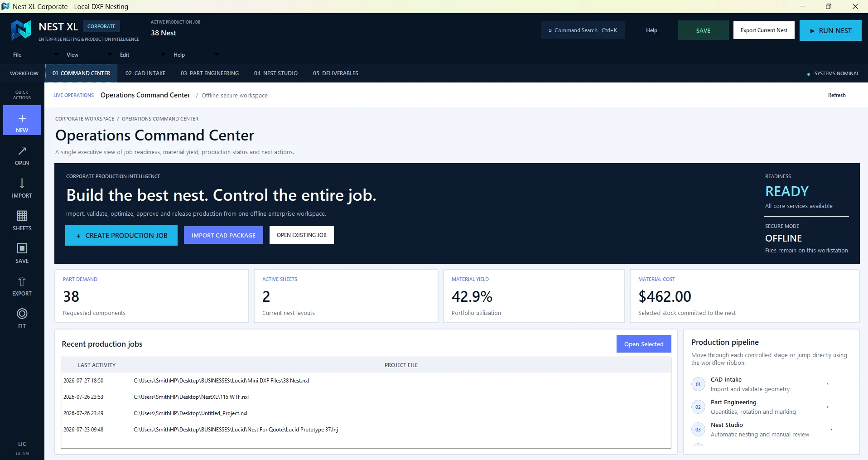Screen dimensions: 868x460
Task: Click the CORPORATE edition badge
Action: click(x=101, y=26)
